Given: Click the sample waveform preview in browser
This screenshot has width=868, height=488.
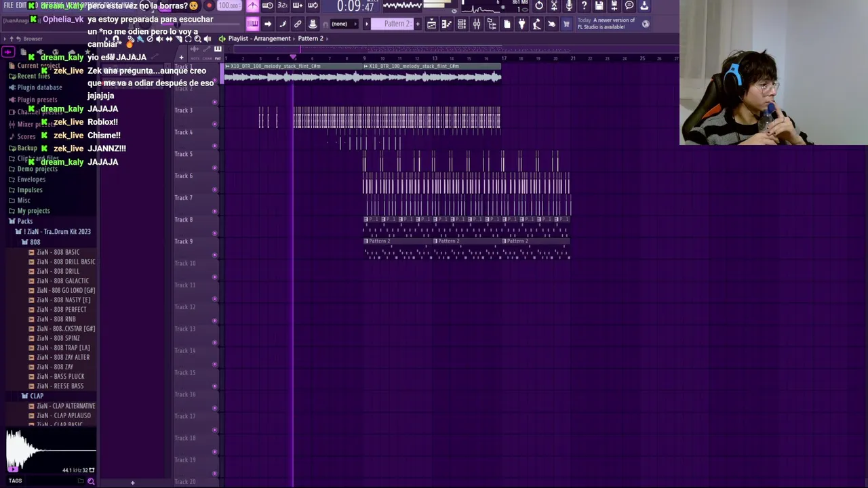Looking at the screenshot, I should (x=51, y=449).
